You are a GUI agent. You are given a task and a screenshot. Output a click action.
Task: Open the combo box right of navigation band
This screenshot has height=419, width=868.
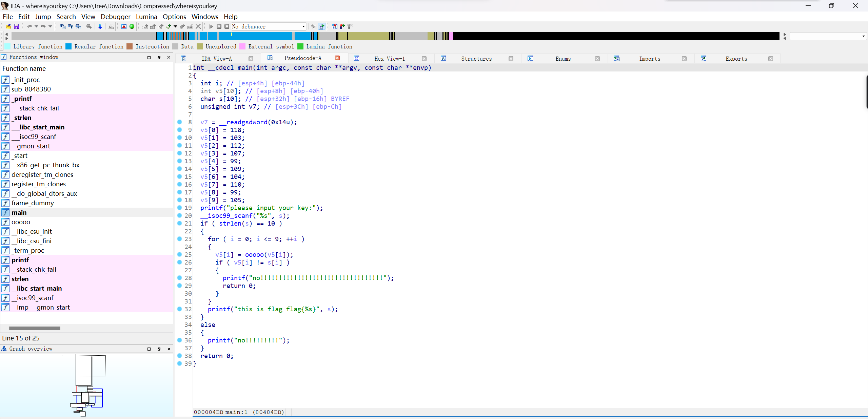[x=863, y=36]
